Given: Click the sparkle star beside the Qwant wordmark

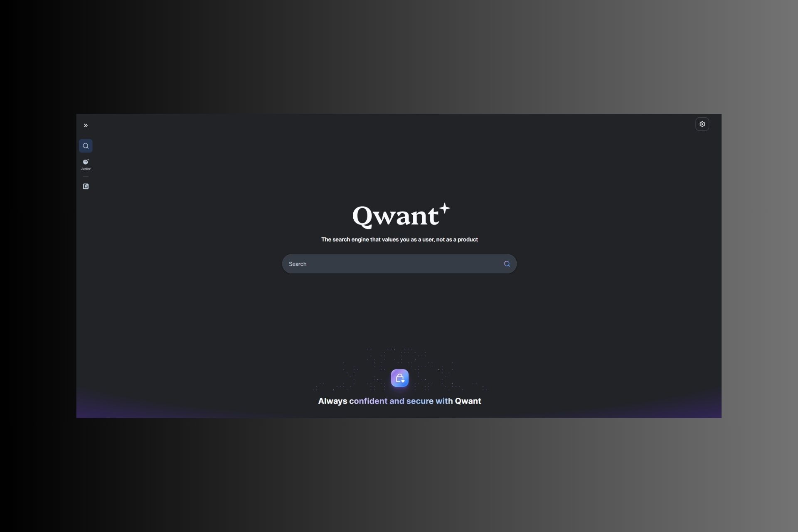Looking at the screenshot, I should [445, 208].
